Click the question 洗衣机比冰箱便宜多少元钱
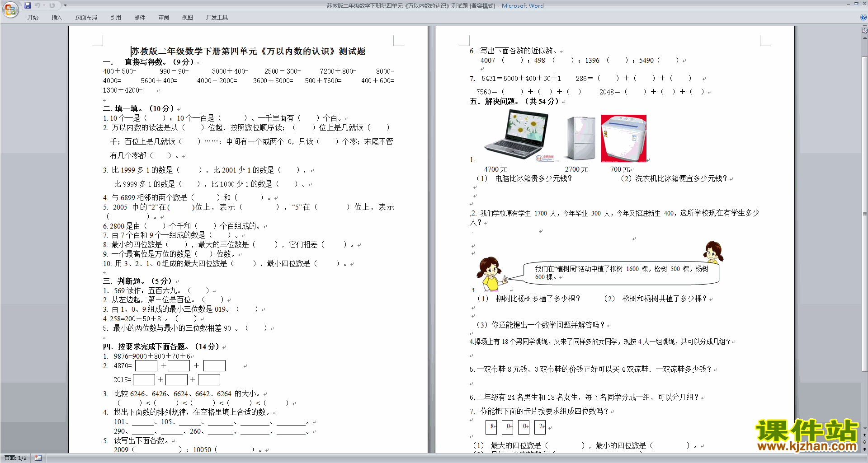 681,178
